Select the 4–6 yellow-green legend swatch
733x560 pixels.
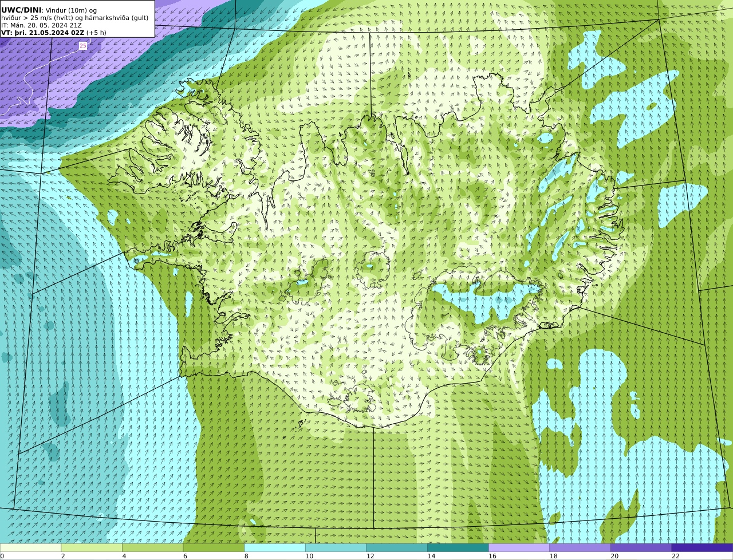152,547
